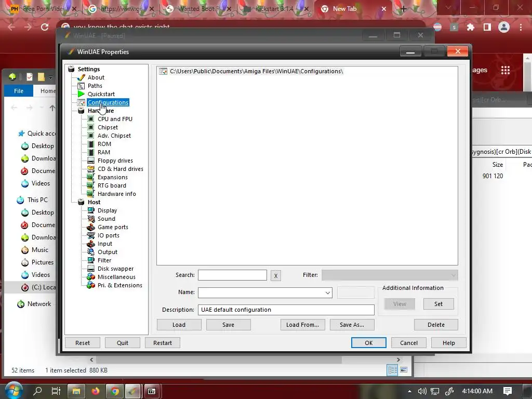Click the Reset button

[x=83, y=343]
